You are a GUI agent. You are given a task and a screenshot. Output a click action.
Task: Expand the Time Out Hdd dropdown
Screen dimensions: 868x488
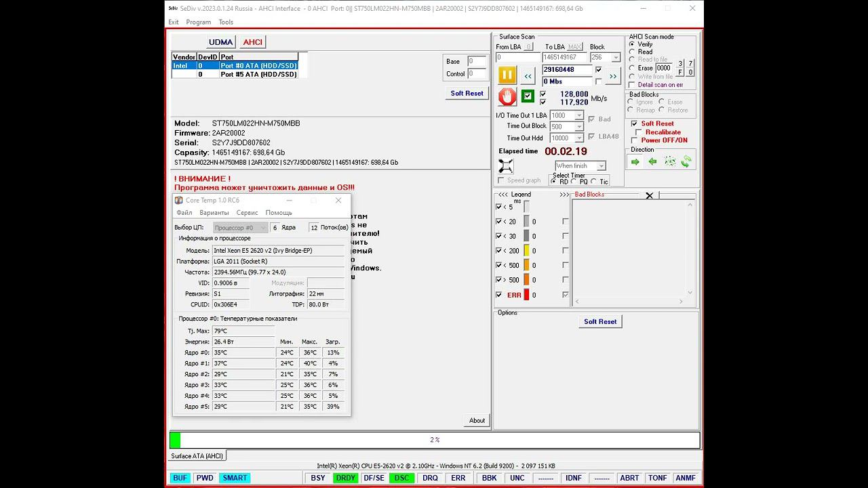578,138
